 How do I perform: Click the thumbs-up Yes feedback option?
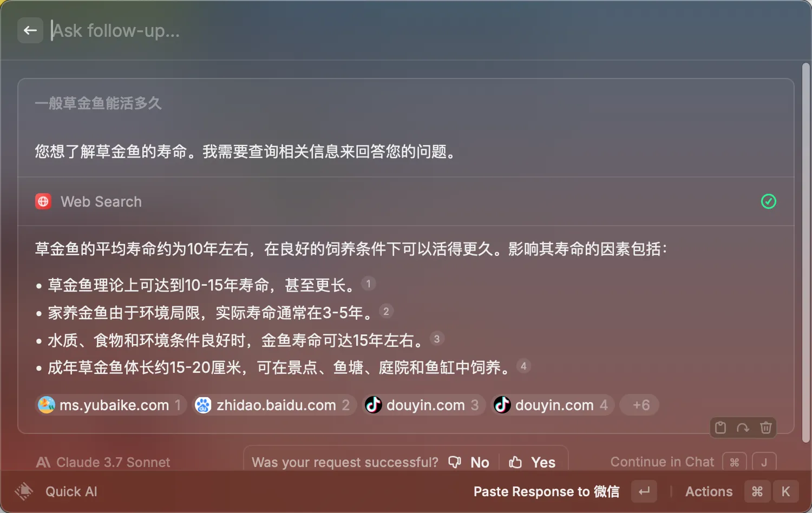[533, 462]
